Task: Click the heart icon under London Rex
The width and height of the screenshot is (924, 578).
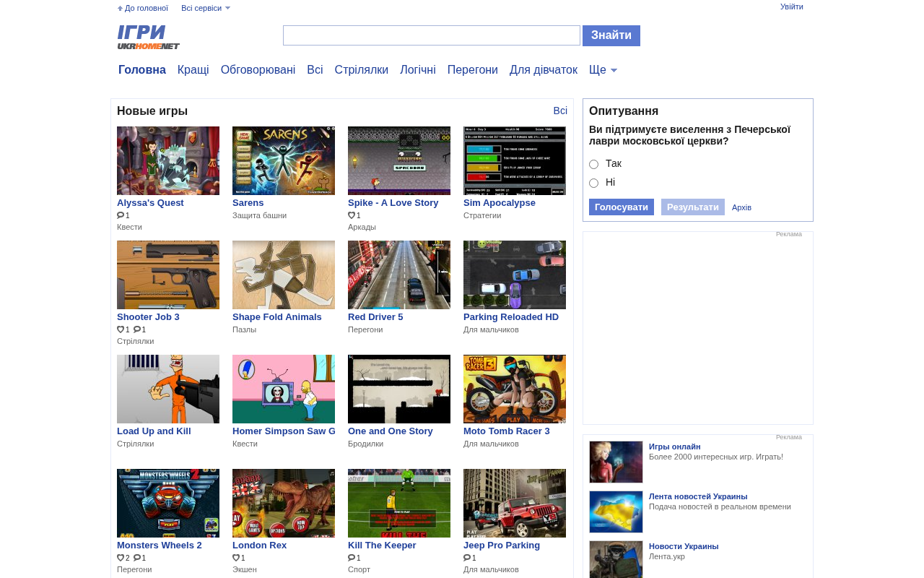Action: click(x=236, y=558)
